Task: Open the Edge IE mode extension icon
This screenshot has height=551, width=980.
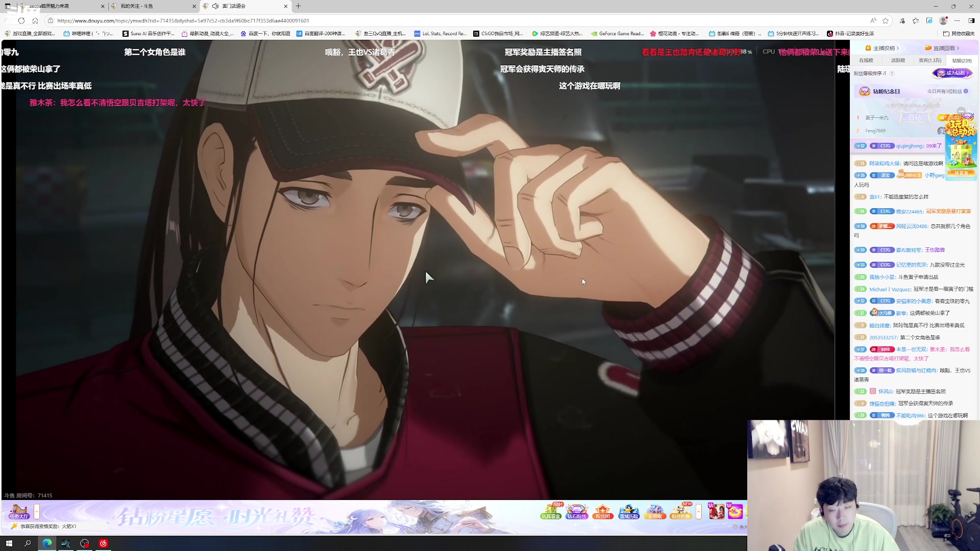Action: (929, 20)
